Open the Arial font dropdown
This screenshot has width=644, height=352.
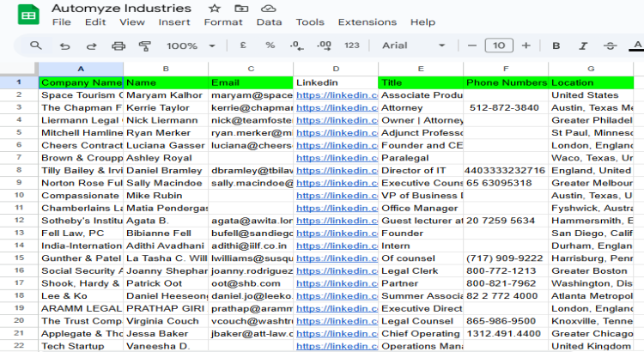(414, 46)
